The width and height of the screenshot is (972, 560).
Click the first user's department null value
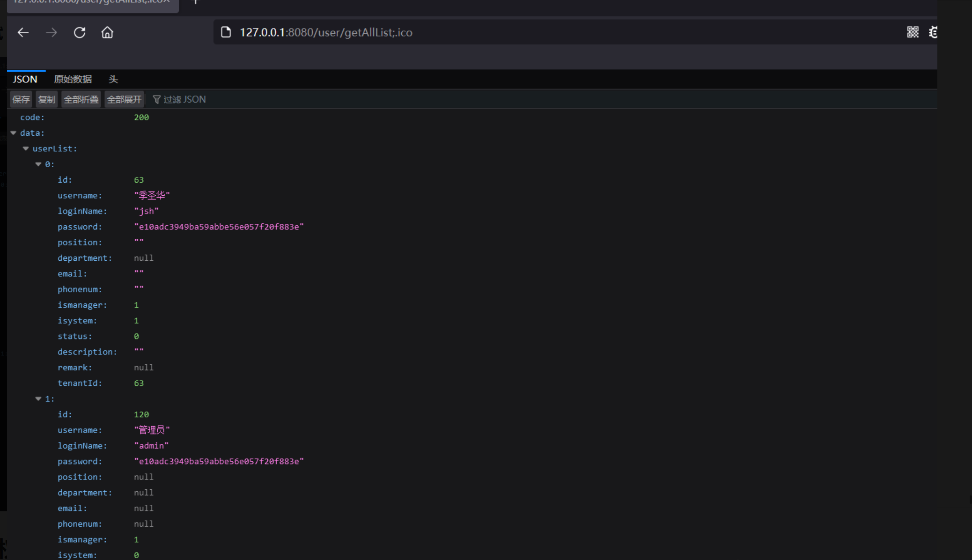pyautogui.click(x=144, y=258)
